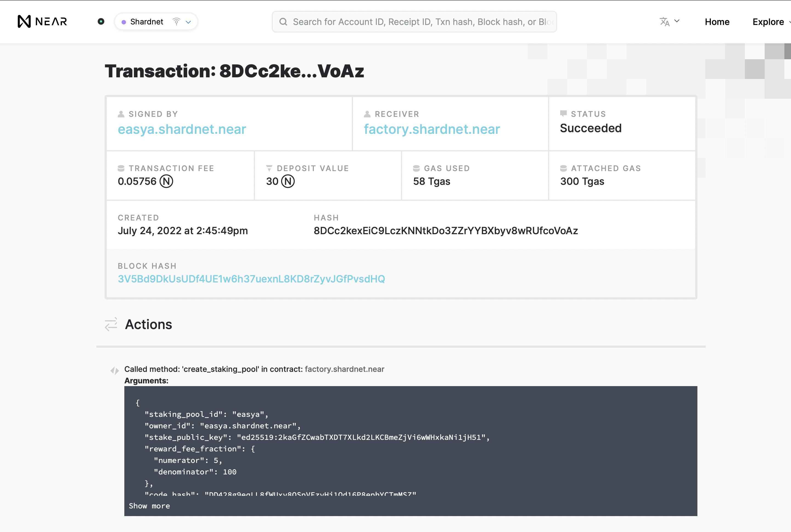Focus the account/transaction search field
The height and width of the screenshot is (532, 791).
(421, 22)
